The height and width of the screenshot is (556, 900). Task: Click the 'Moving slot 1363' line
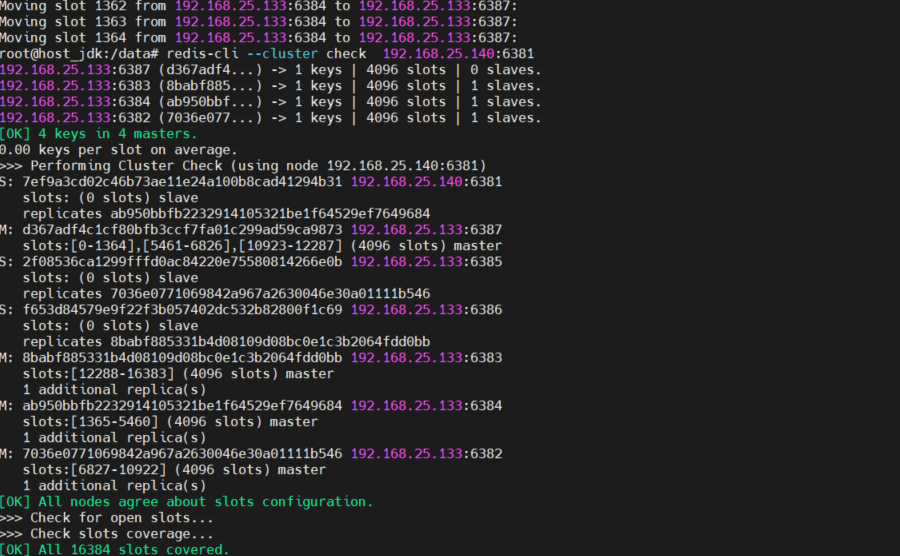pyautogui.click(x=259, y=22)
